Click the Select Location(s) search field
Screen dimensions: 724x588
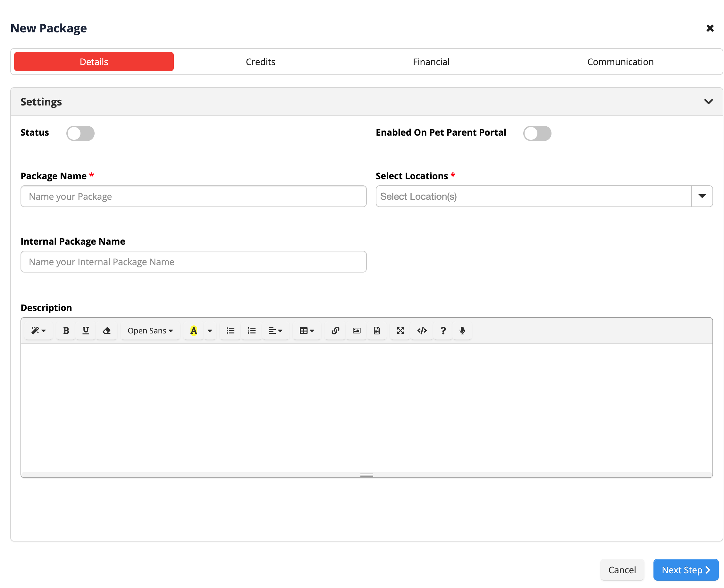click(x=534, y=196)
